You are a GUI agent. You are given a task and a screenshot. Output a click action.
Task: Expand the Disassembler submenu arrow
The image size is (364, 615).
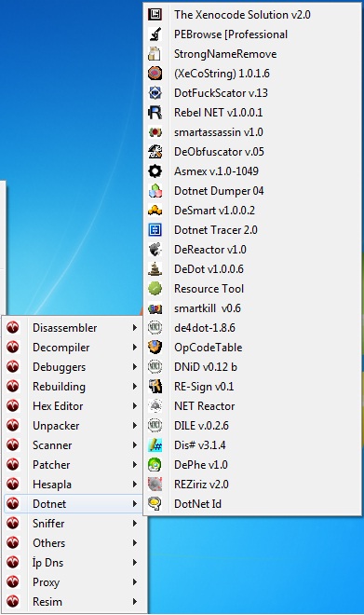pyautogui.click(x=135, y=327)
